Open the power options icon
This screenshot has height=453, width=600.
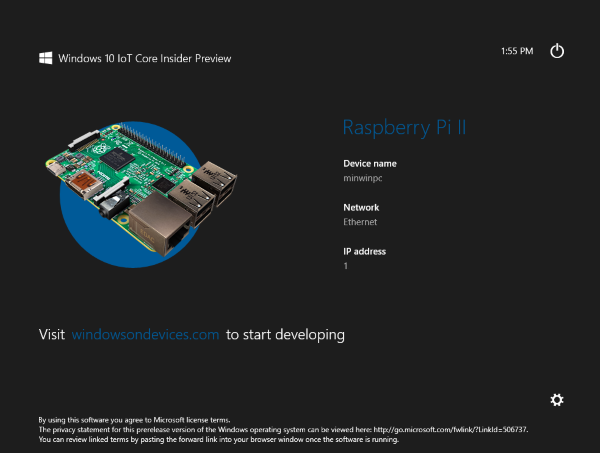tap(557, 51)
